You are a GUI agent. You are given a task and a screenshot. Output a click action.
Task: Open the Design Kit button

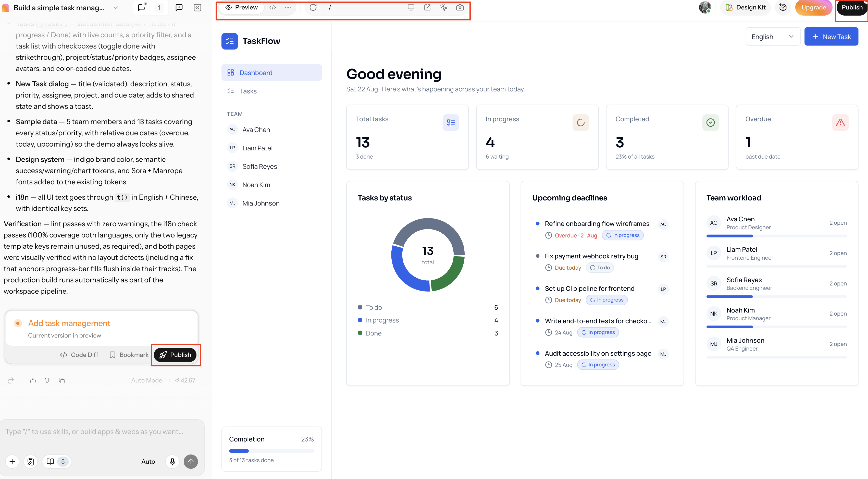pyautogui.click(x=745, y=7)
